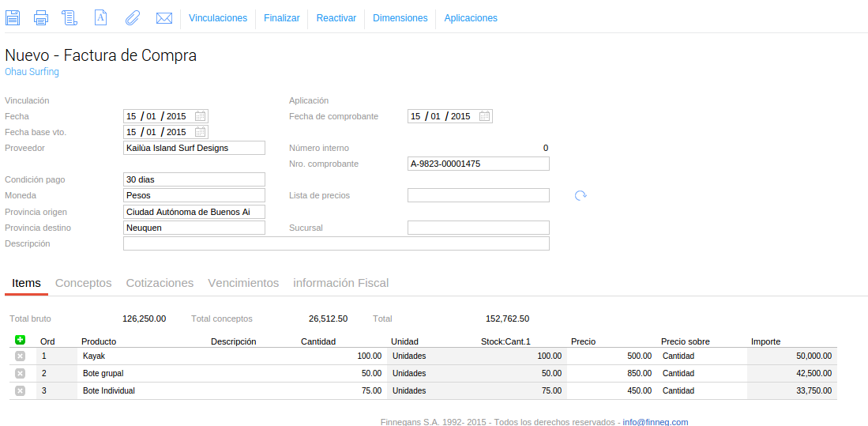The height and width of the screenshot is (426, 868).
Task: Switch to the Conceptos tab
Action: tap(84, 283)
